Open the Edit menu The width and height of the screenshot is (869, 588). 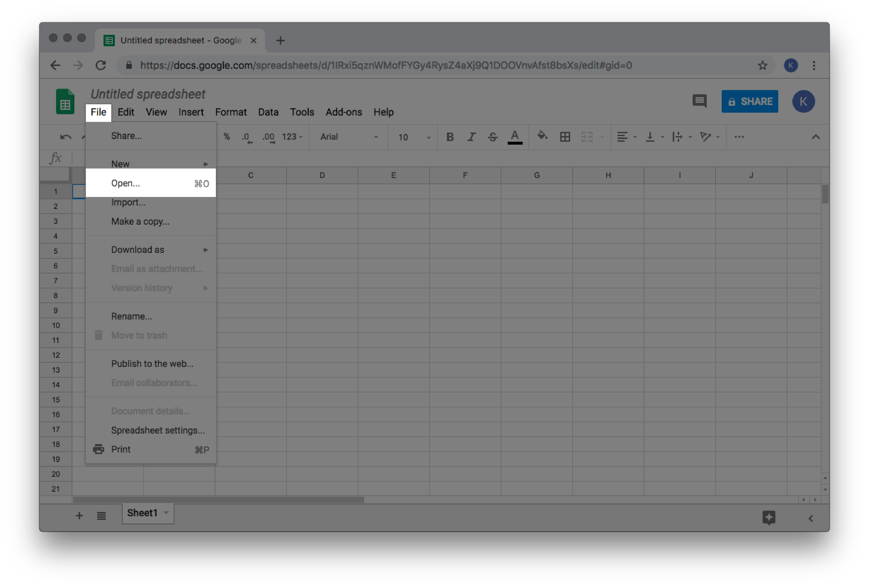(x=126, y=112)
